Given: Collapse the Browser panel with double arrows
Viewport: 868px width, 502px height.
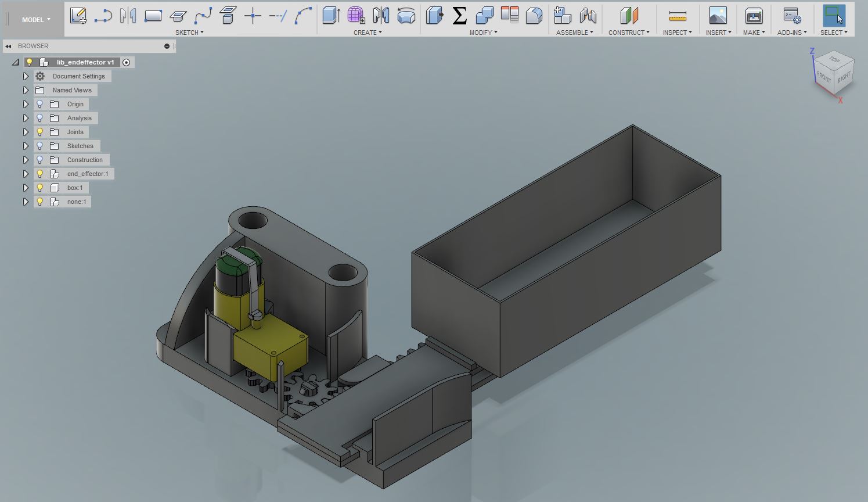Looking at the screenshot, I should [8, 46].
